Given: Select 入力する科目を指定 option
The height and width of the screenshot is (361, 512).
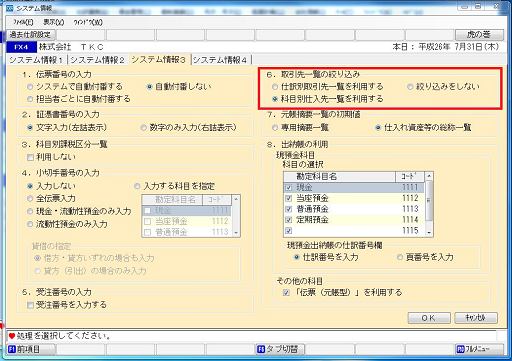Looking at the screenshot, I should point(137,186).
